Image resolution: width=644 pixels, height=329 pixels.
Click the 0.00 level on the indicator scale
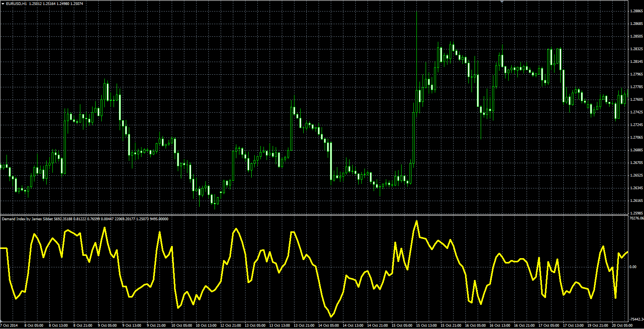(x=633, y=267)
